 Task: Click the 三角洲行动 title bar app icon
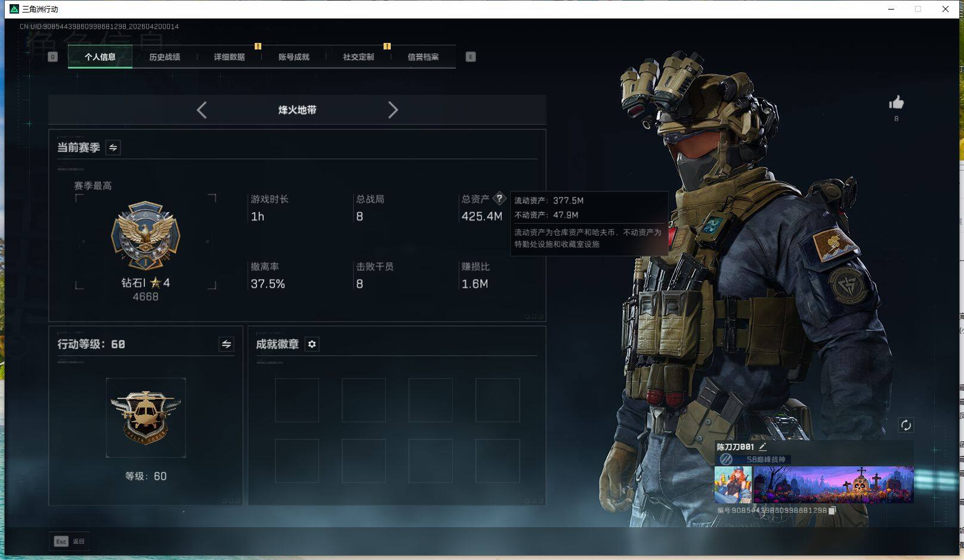click(x=14, y=9)
